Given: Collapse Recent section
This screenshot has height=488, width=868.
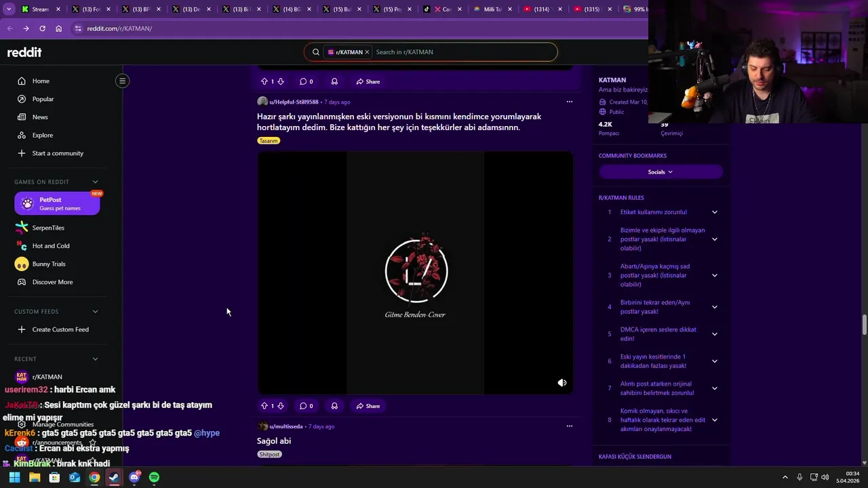Looking at the screenshot, I should tap(95, 359).
